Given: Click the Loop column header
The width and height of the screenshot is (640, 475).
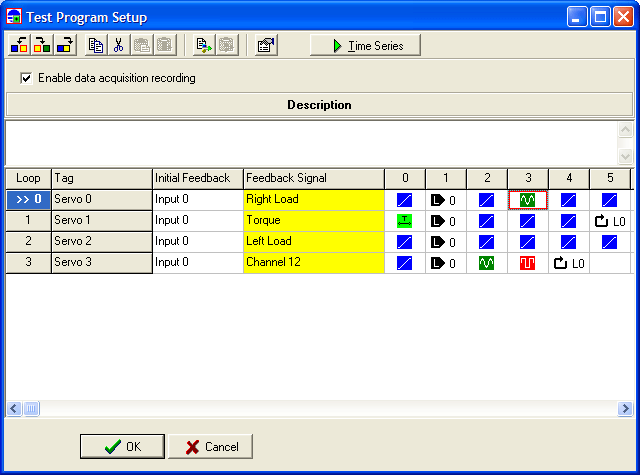Looking at the screenshot, I should pos(29,179).
